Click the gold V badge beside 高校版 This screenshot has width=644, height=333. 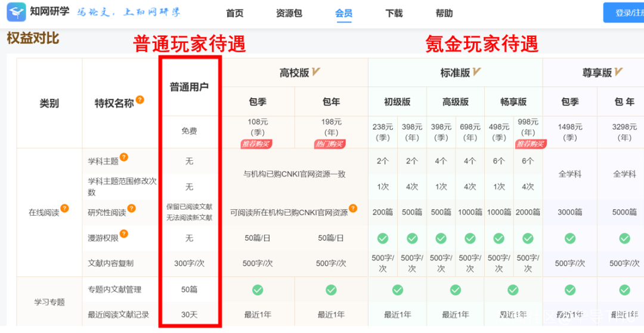[316, 73]
